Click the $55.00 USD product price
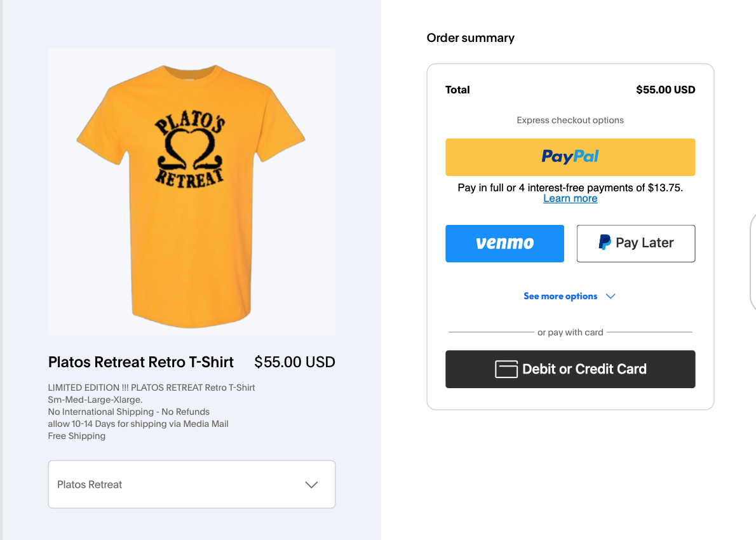This screenshot has width=756, height=540. point(295,362)
